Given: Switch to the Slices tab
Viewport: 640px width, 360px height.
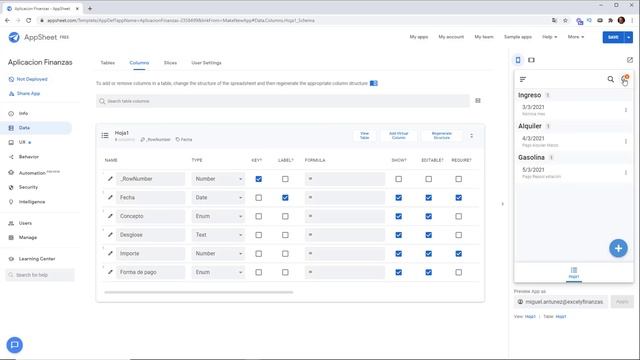Looking at the screenshot, I should 170,63.
